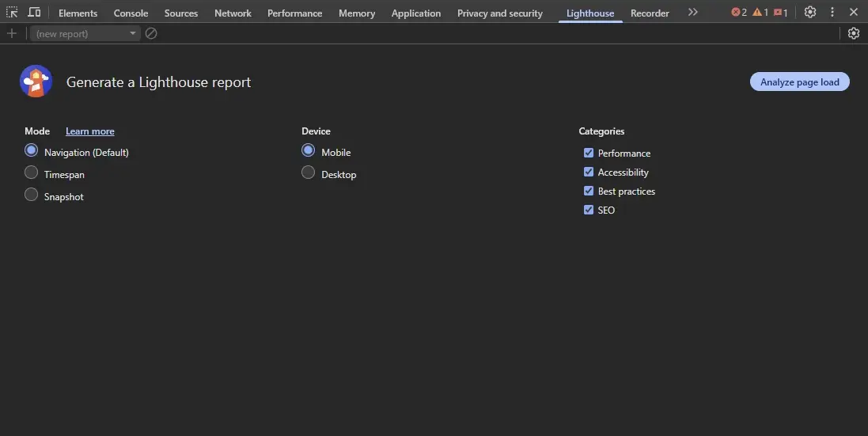Screen dimensions: 868x436
Task: Open DevTools settings gear in top bar
Action: pyautogui.click(x=809, y=13)
